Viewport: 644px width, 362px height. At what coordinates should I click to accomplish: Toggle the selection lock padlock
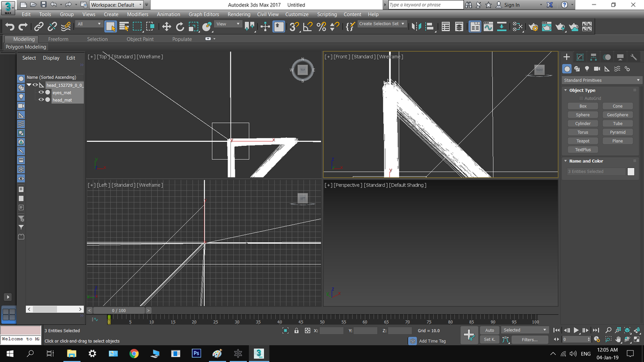point(296,330)
